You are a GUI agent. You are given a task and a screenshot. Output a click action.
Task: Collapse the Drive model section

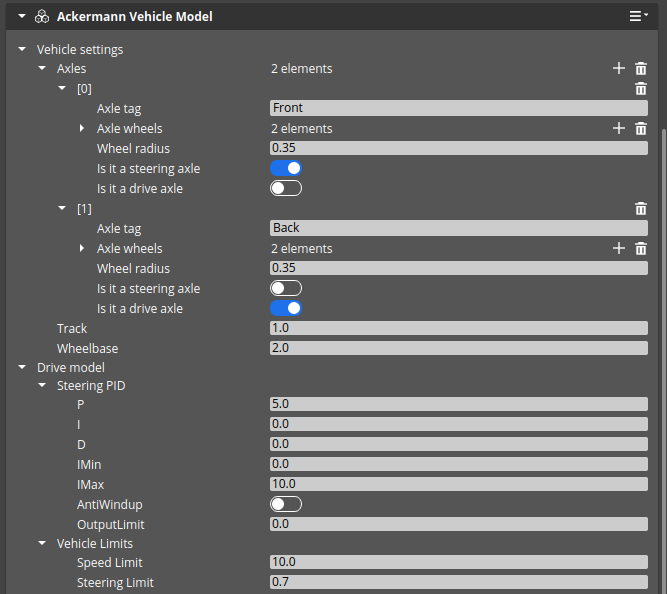[x=22, y=368]
